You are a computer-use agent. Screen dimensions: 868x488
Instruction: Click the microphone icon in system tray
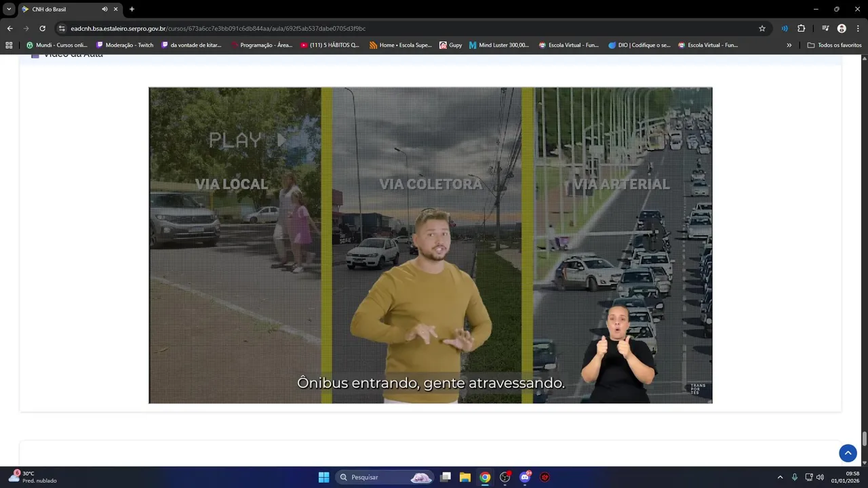coord(795,477)
